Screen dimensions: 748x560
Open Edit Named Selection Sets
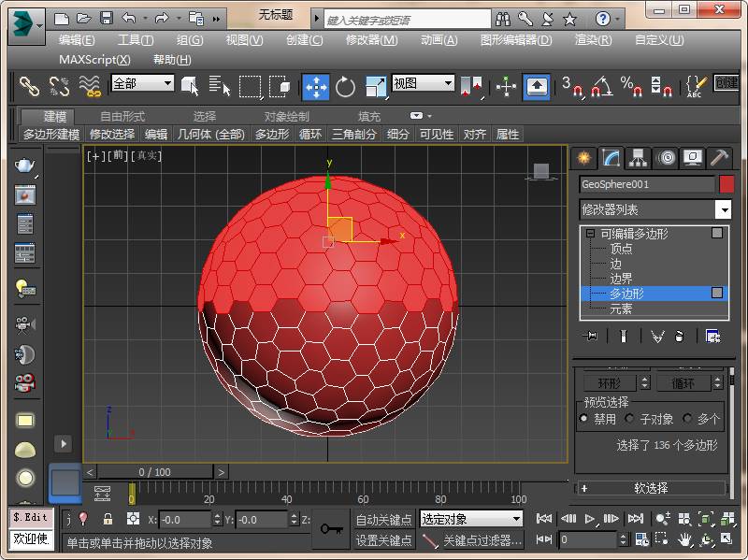pos(696,87)
